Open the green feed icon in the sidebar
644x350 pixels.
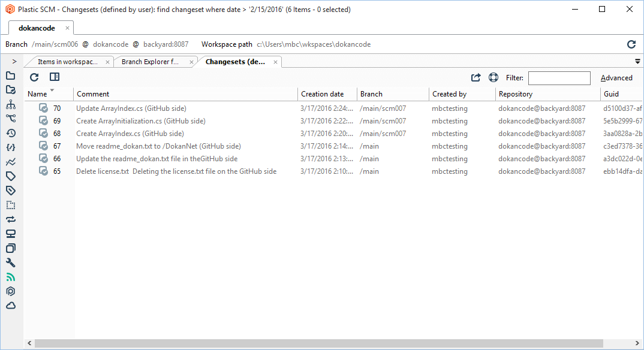point(10,277)
